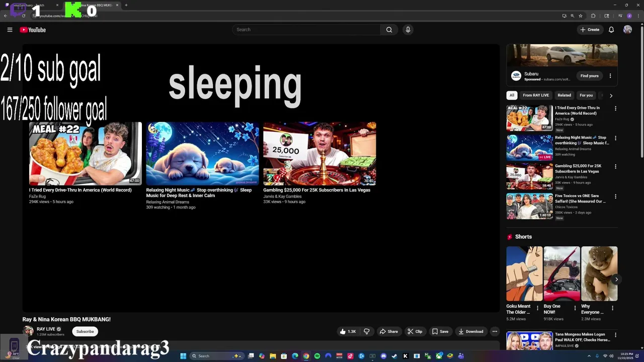Open more actions ellipsis under video
This screenshot has width=644, height=362.
pos(495,331)
